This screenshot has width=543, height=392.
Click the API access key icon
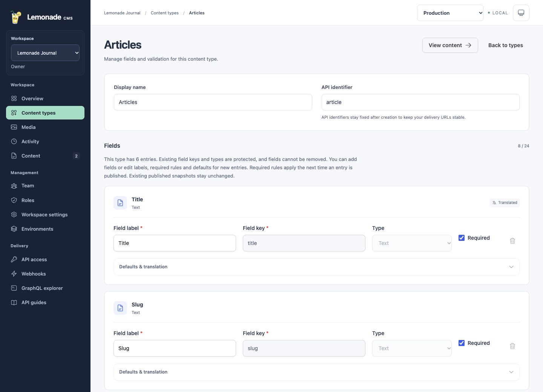click(x=14, y=259)
